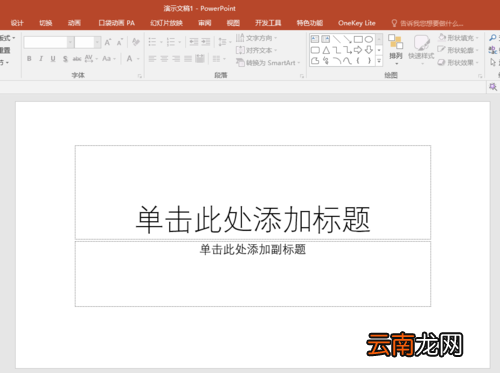Viewport: 500px width, 373px height.
Task: Select the straight Line shape
Action: (x=337, y=39)
